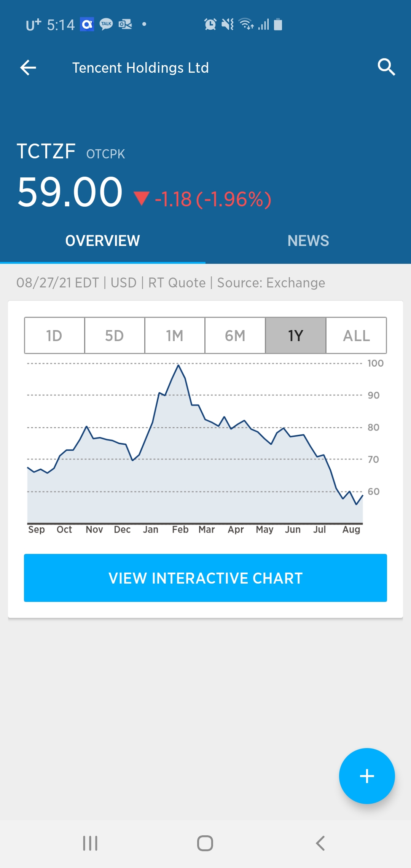Tap the 60 y-axis label

(373, 491)
